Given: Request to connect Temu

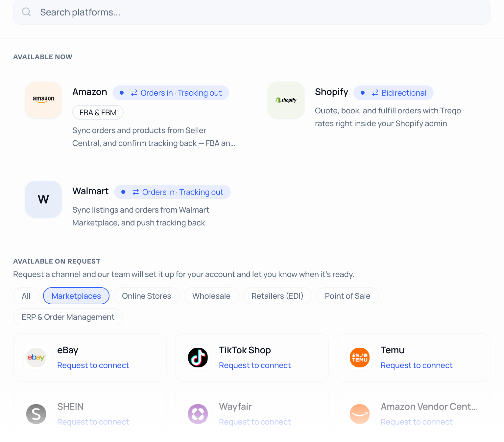Looking at the screenshot, I should [x=417, y=365].
